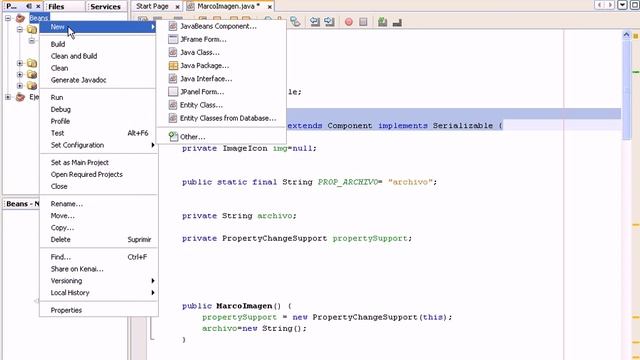Close the MarcoImagen.java tab
This screenshot has height=360, width=640.
[269, 7]
